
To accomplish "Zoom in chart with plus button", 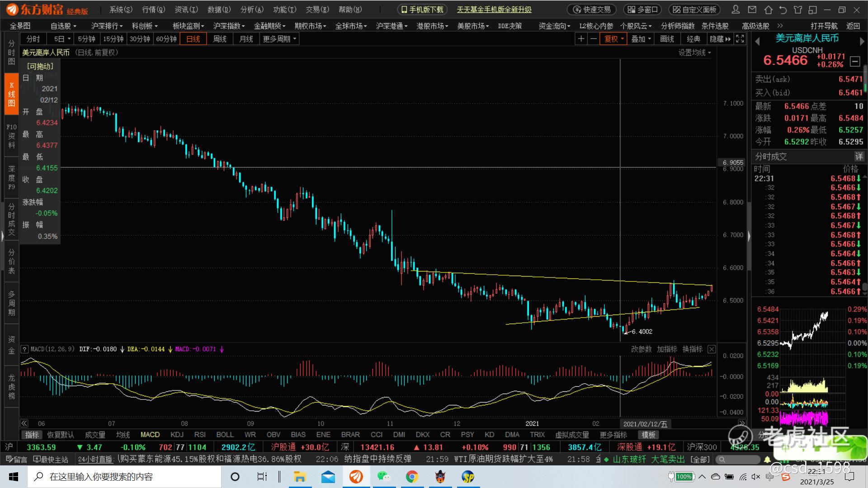I will coord(581,39).
